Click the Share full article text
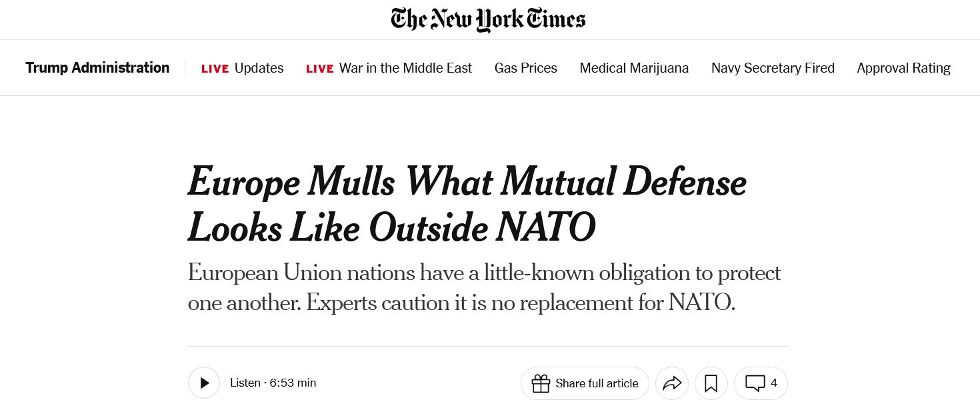 597,383
